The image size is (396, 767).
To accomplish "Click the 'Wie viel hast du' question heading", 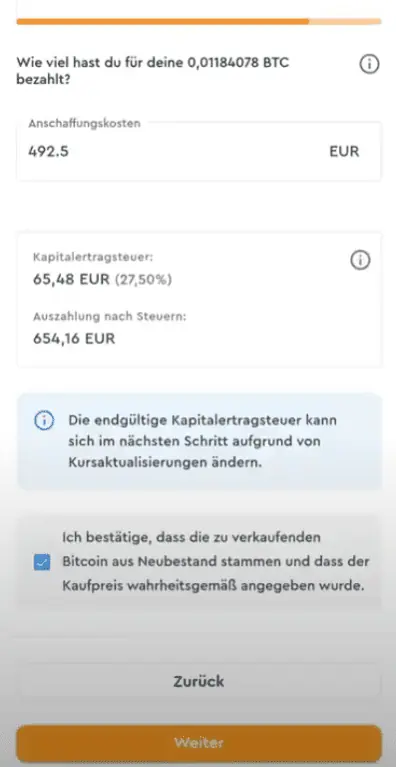I will pyautogui.click(x=153, y=70).
